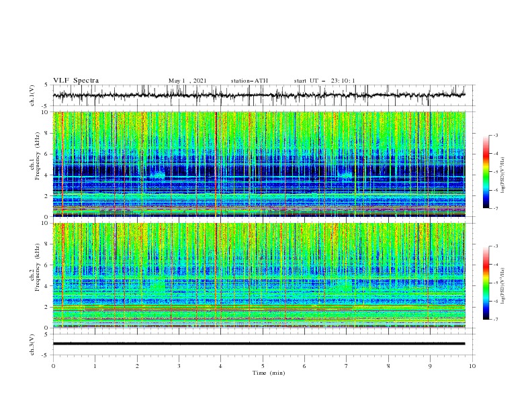
Task: Click time-axis tick label "5"
Action: coord(263,366)
